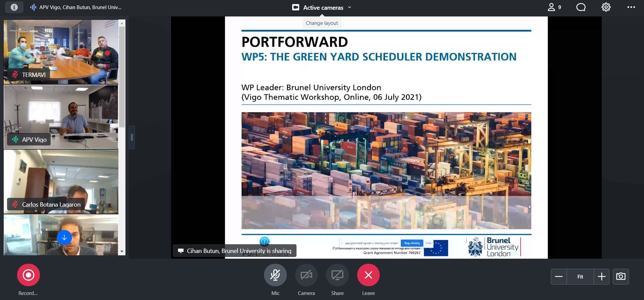Click the active speaker audio indicator
This screenshot has width=644, height=300.
[x=33, y=7]
